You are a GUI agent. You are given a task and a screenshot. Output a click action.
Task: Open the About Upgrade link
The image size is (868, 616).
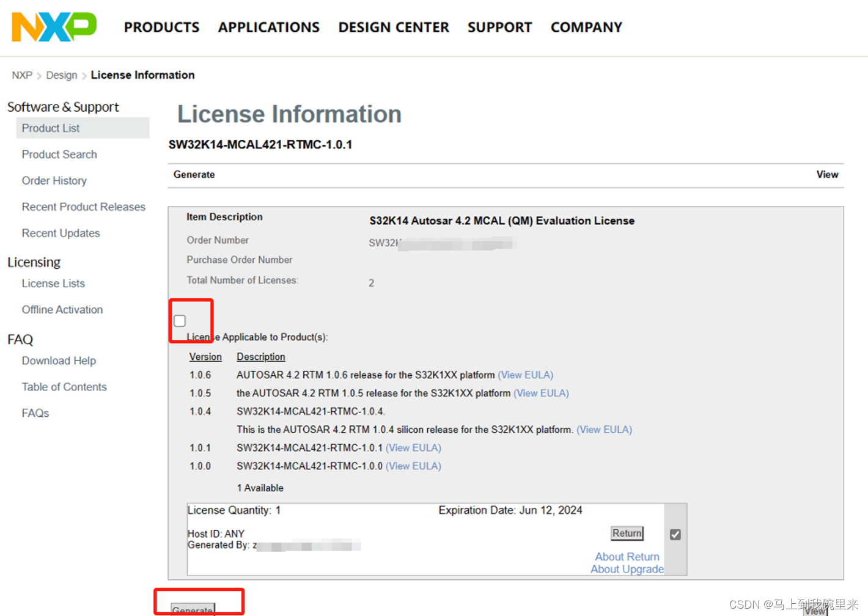pyautogui.click(x=627, y=569)
